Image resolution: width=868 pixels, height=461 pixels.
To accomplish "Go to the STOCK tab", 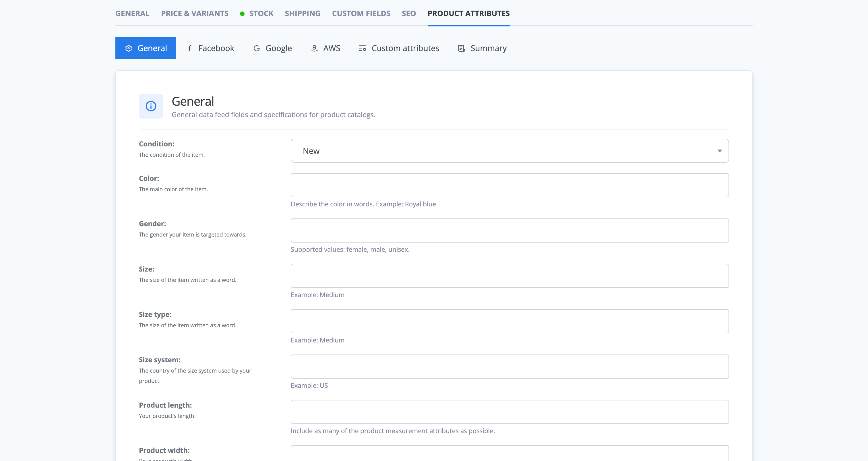I will [261, 13].
